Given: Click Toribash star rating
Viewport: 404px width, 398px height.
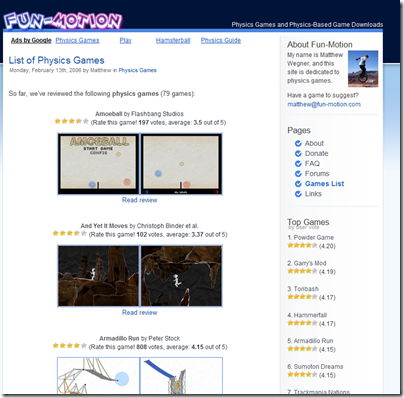Looking at the screenshot, I should (302, 297).
